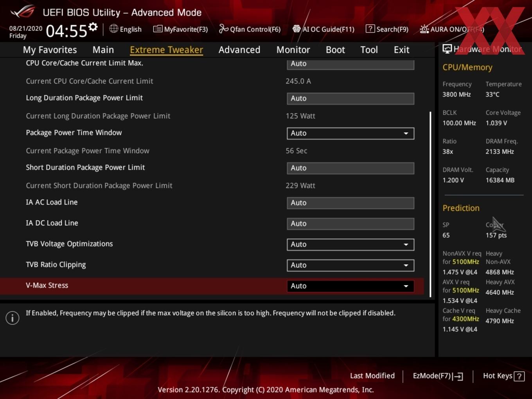Open TVB Ratio Clipping dropdown

pos(350,265)
